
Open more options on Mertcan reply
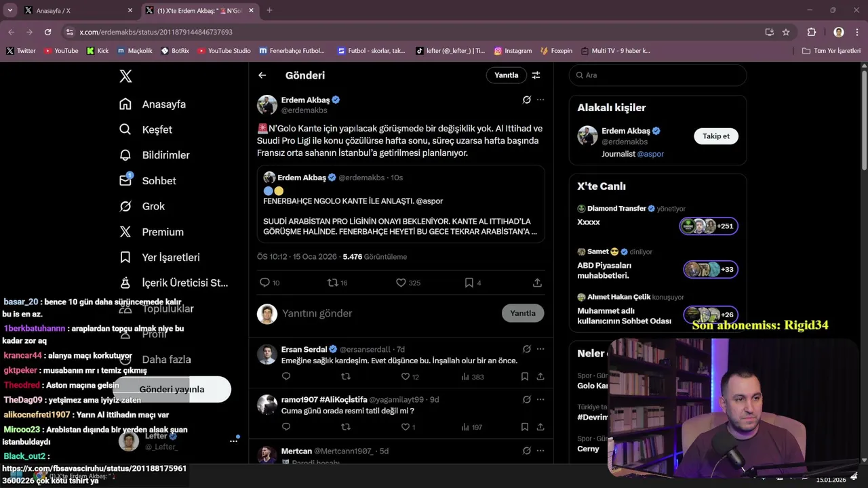click(x=540, y=451)
